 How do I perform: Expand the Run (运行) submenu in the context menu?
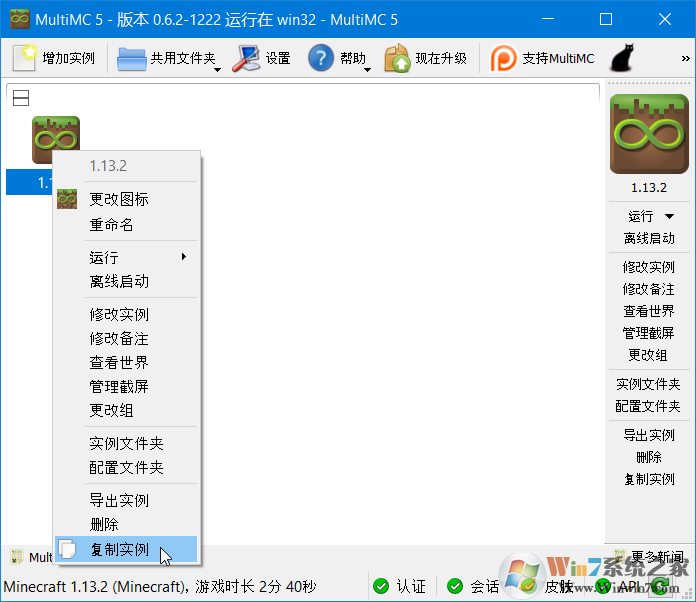[x=183, y=257]
